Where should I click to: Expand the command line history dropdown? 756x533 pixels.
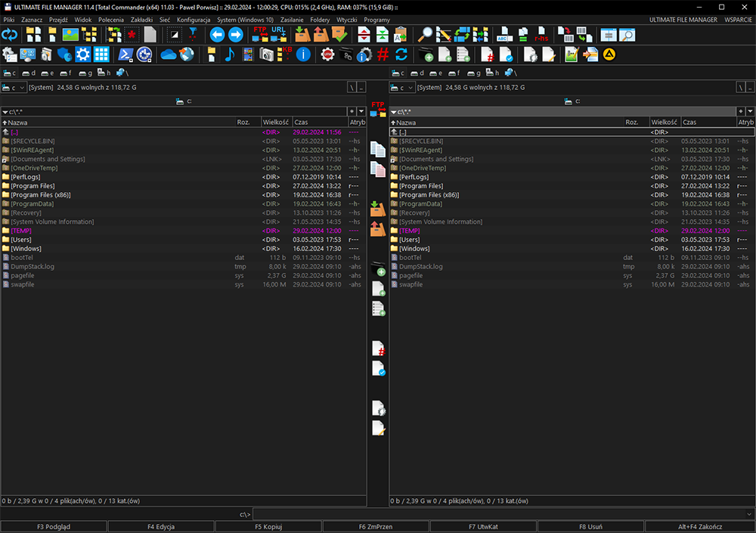coord(748,514)
